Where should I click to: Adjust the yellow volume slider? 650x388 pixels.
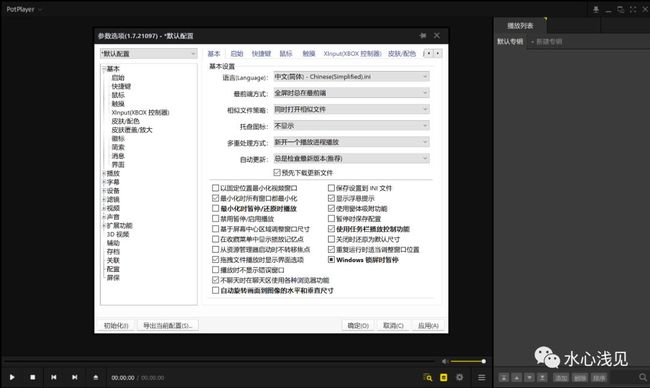coord(467,361)
